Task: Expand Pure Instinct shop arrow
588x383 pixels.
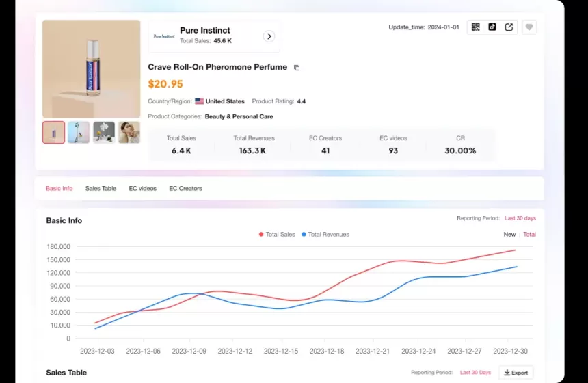Action: click(x=269, y=36)
